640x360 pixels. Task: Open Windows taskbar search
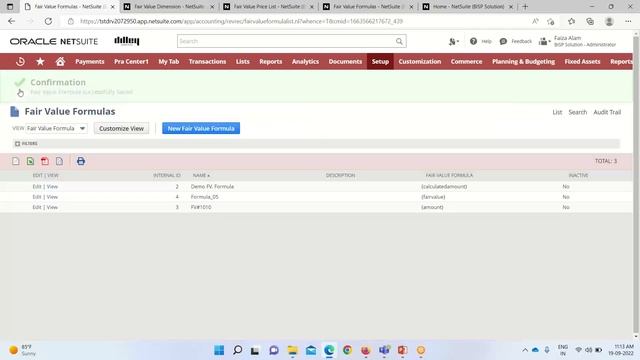point(238,350)
